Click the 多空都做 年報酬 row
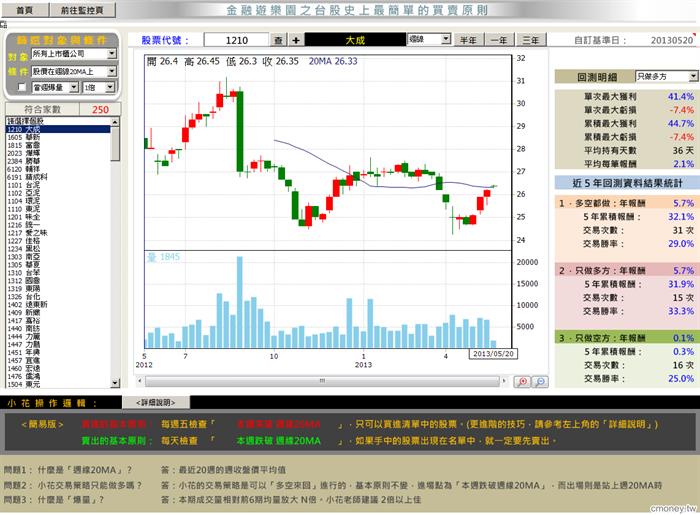The width and height of the screenshot is (700, 515). [x=626, y=203]
